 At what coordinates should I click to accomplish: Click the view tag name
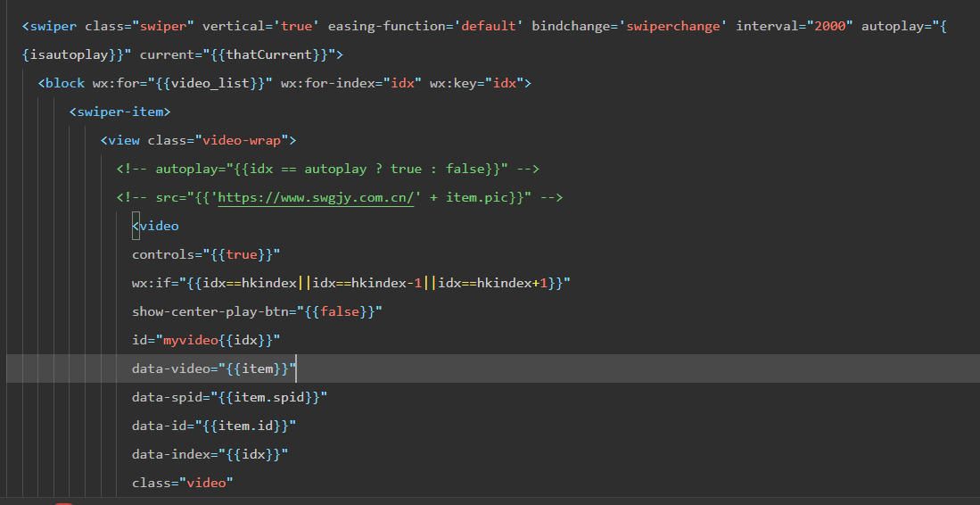(124, 141)
